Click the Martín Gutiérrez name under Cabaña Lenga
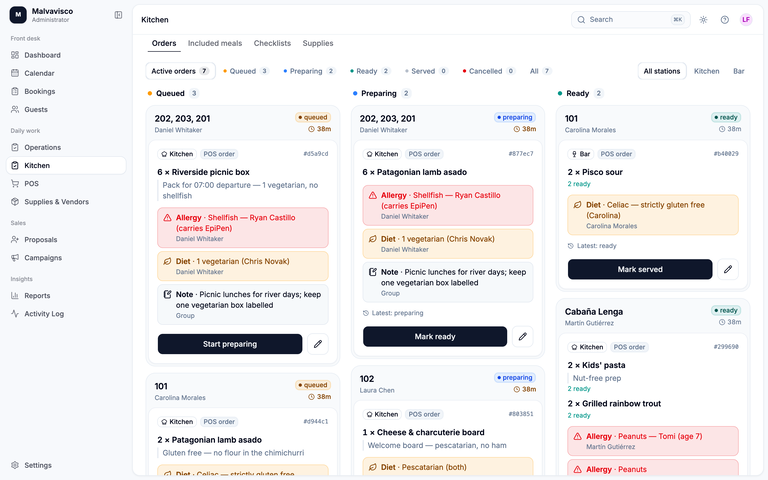The height and width of the screenshot is (480, 768). point(589,323)
